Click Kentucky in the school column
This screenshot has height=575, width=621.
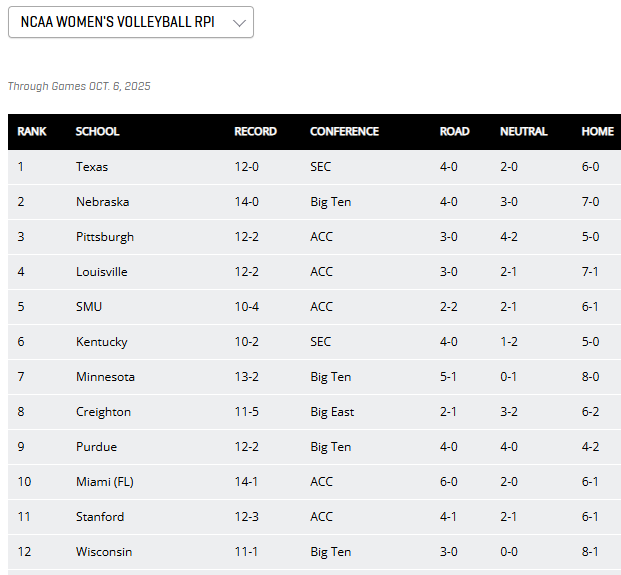coord(102,342)
